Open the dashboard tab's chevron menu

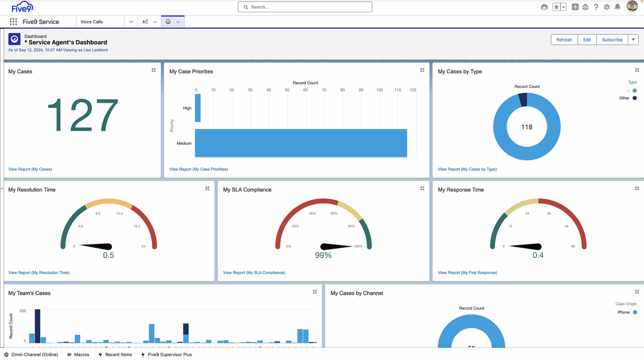[178, 22]
